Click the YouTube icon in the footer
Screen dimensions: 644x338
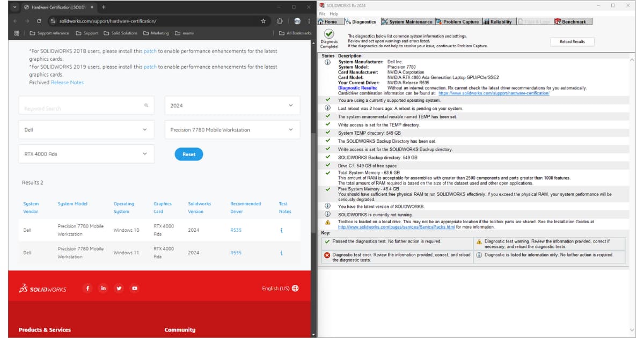pyautogui.click(x=135, y=288)
